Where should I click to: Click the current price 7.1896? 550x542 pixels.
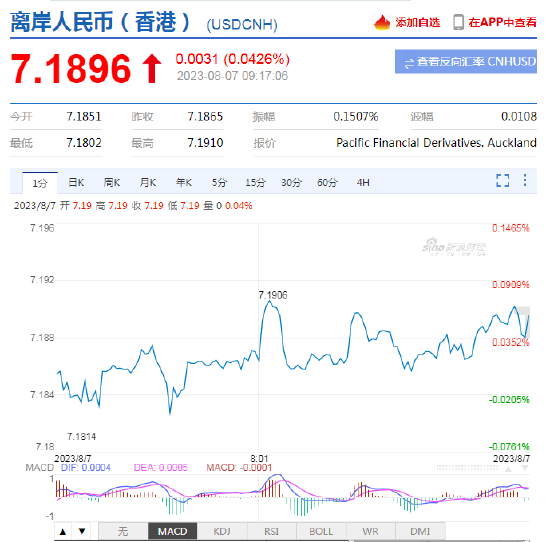71,69
